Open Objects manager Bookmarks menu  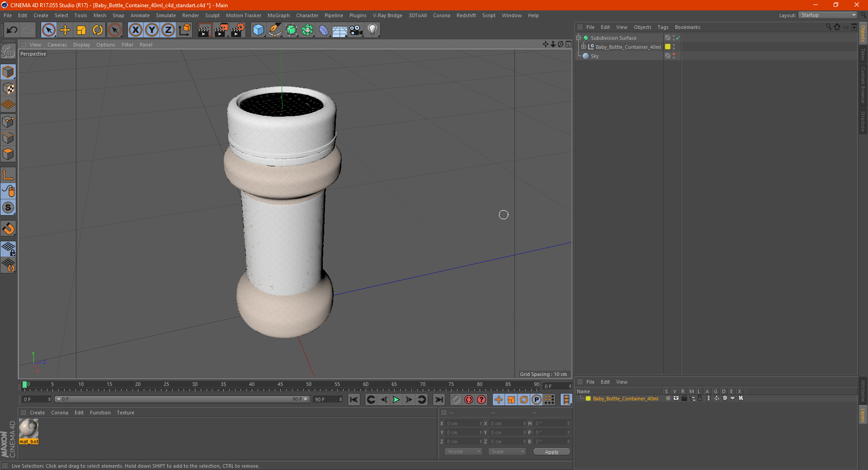(x=687, y=27)
